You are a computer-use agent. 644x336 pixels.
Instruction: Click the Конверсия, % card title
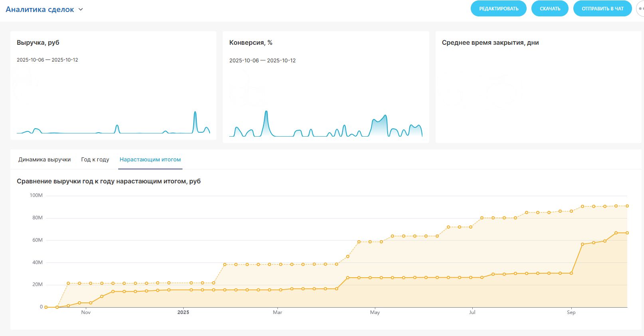[251, 43]
